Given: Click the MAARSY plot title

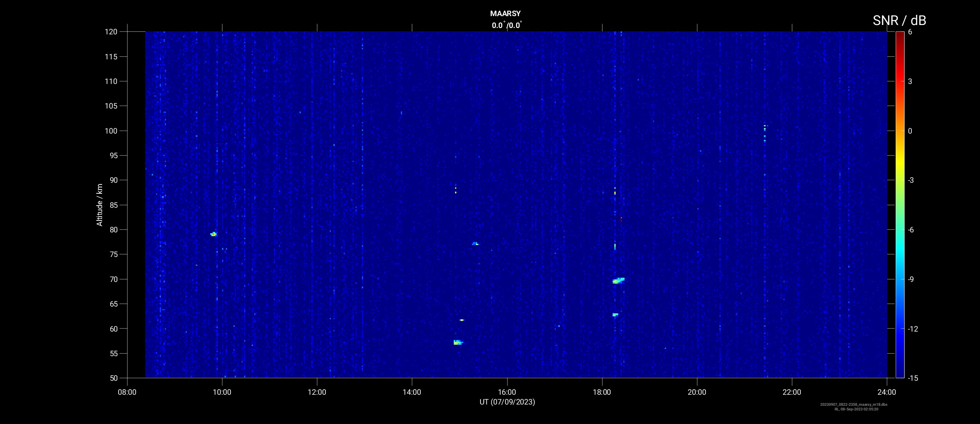Looking at the screenshot, I should coord(505,14).
